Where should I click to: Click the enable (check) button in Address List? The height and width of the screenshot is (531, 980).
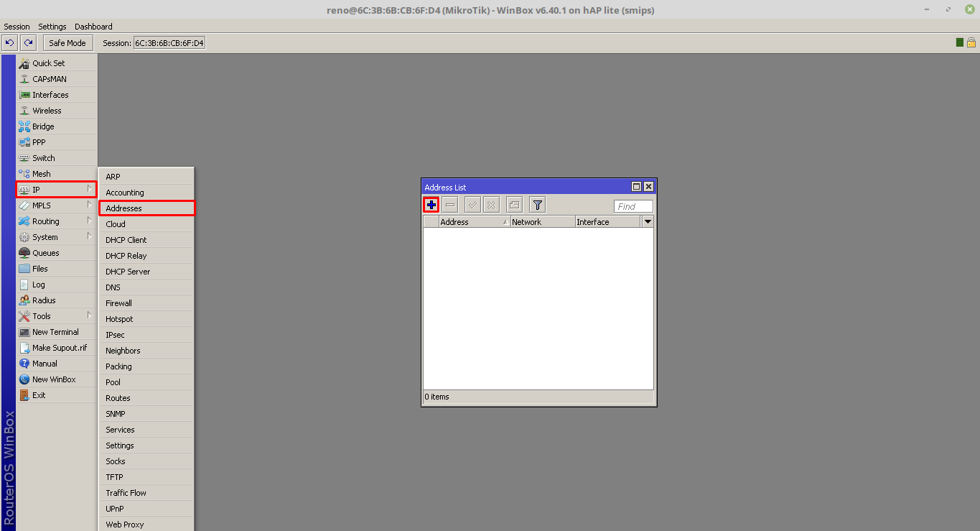click(x=472, y=204)
